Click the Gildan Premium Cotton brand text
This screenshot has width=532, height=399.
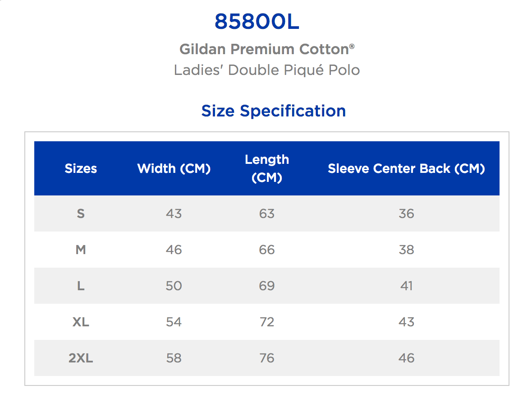tap(264, 49)
